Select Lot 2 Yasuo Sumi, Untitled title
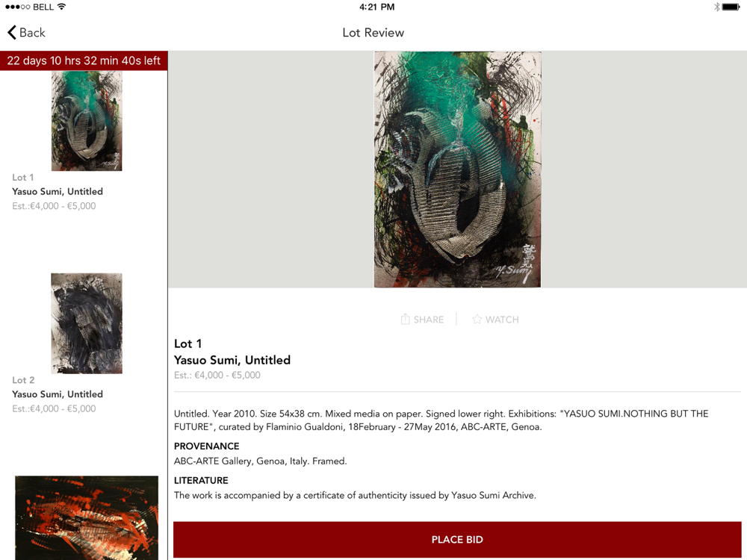Screen dimensions: 747x560 tap(58, 394)
